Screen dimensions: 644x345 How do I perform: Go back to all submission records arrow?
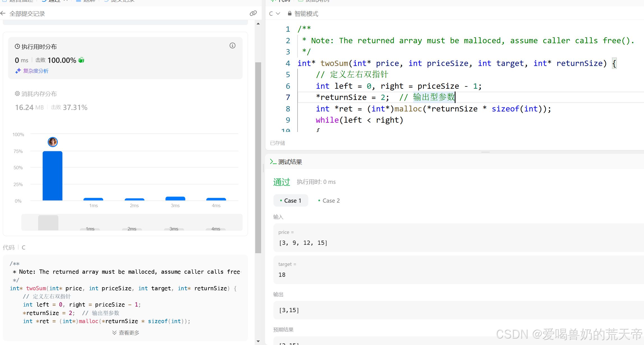coord(3,13)
